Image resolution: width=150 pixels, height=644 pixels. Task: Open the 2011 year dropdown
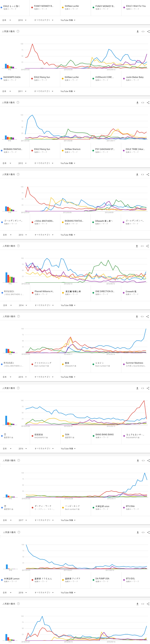tap(22, 91)
